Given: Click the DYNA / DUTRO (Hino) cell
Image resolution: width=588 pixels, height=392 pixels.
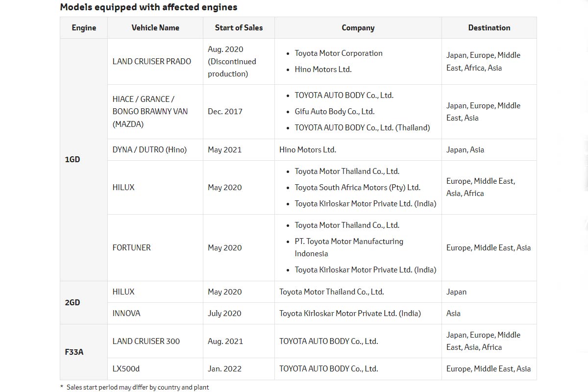Looking at the screenshot, I should pos(149,149).
